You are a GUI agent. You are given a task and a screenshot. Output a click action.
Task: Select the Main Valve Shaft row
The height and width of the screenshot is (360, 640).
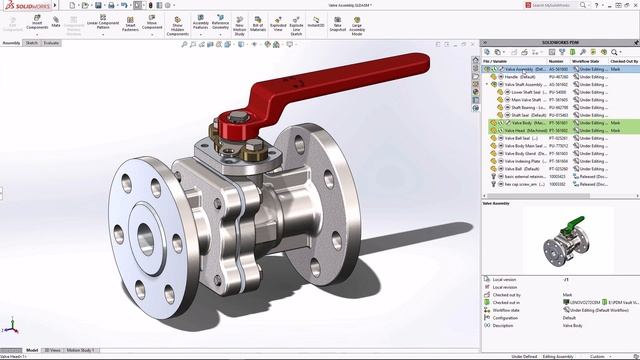click(561, 100)
